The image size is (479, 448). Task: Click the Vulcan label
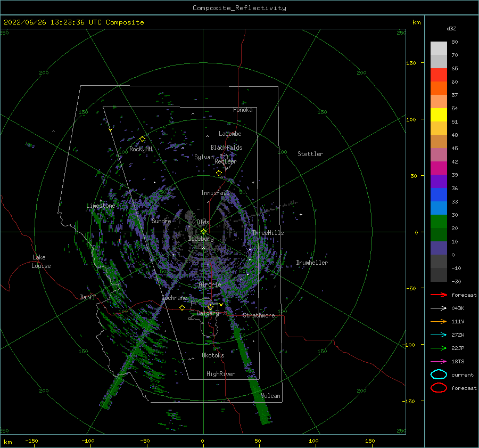point(270,396)
